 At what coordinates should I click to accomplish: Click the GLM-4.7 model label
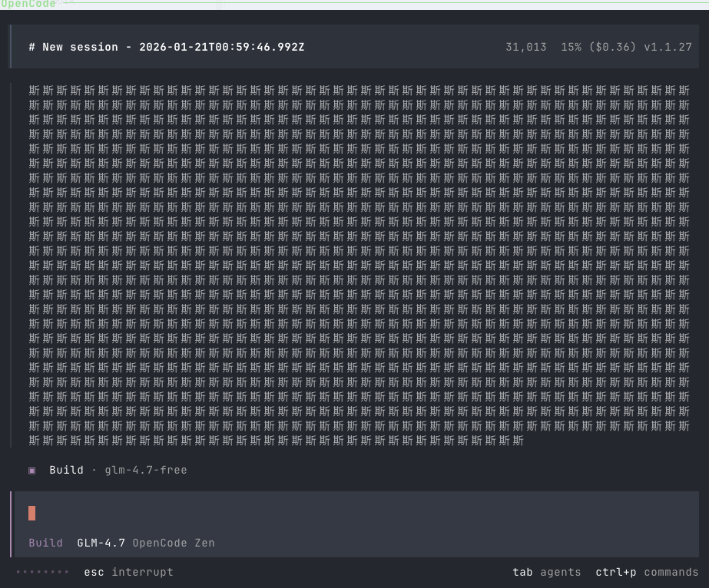pos(101,543)
